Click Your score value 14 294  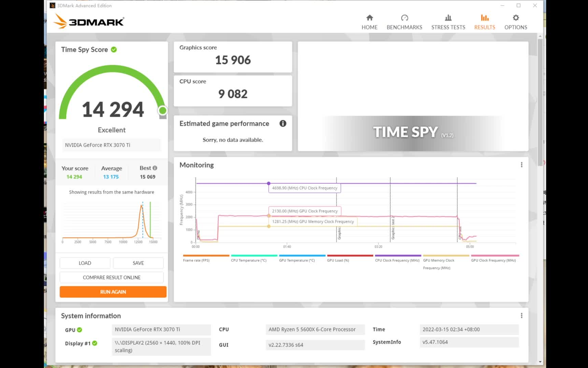pos(74,177)
